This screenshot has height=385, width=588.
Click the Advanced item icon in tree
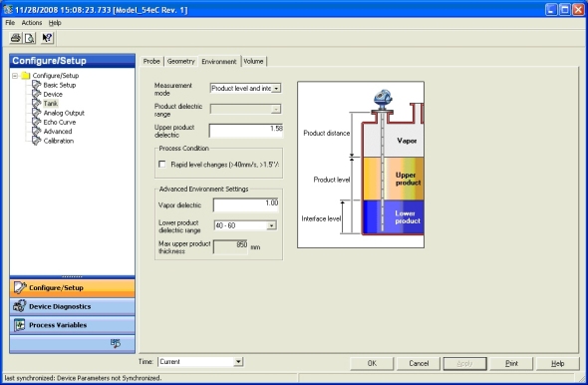tap(36, 132)
